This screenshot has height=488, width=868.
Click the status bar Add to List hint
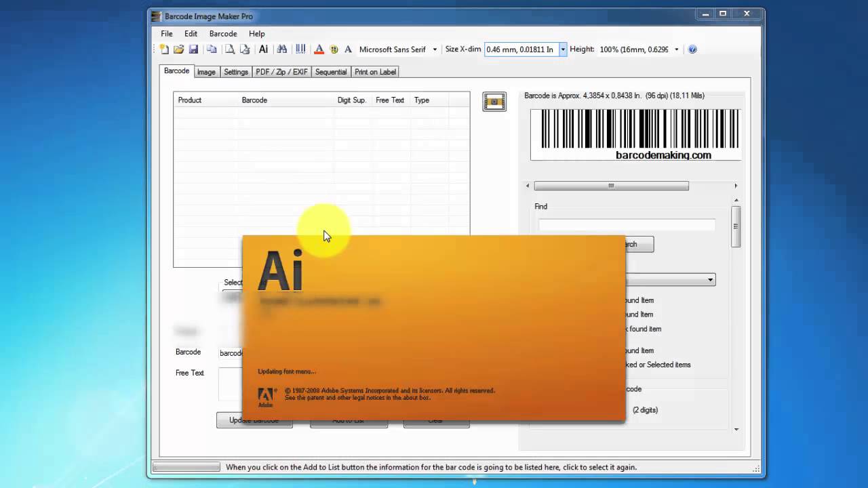point(431,467)
